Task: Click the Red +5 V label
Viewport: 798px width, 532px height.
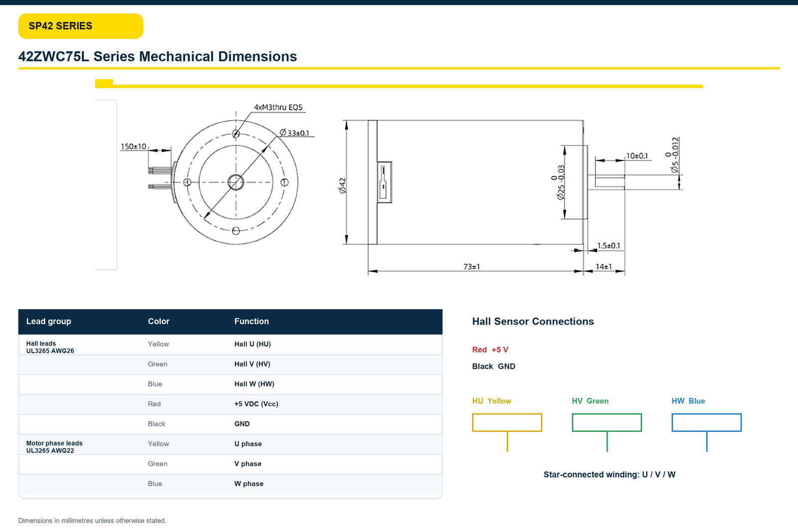Action: 490,350
